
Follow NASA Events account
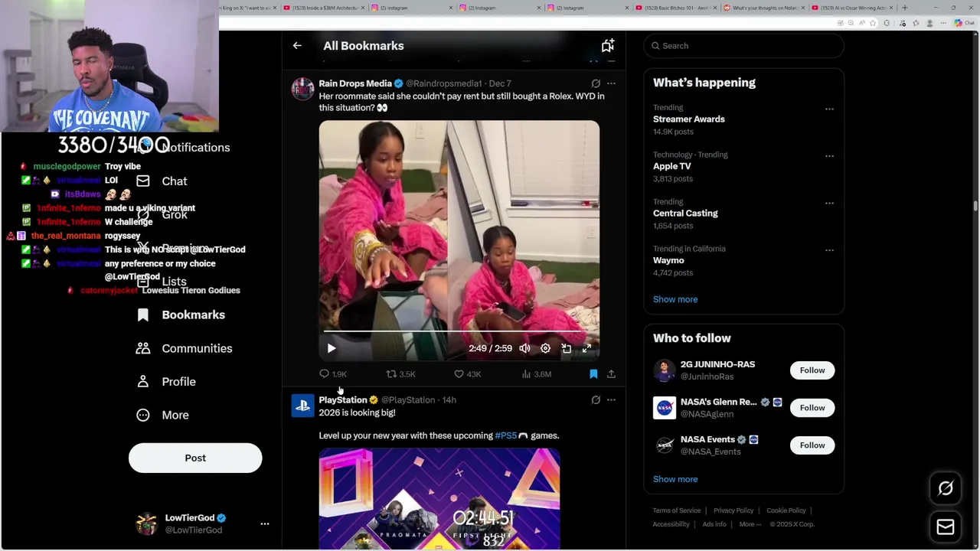pos(812,445)
